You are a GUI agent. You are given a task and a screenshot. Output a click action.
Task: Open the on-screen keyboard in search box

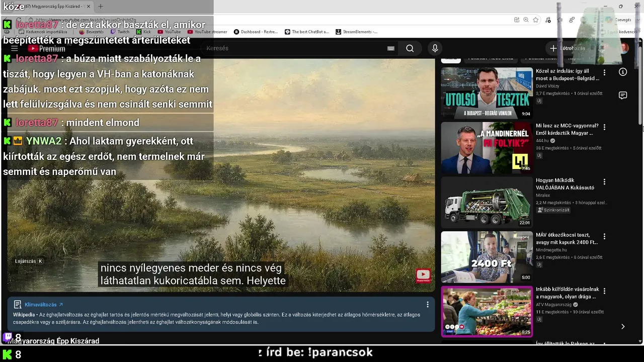(x=391, y=48)
